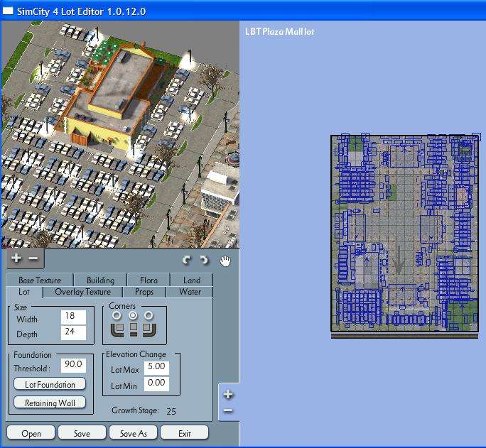Click the Width input field
The height and width of the screenshot is (448, 486).
(x=73, y=317)
